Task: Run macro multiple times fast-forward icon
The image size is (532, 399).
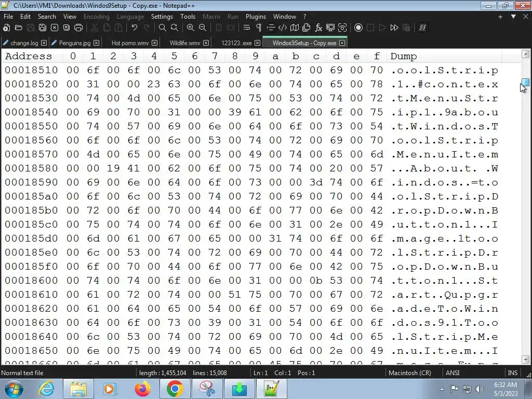Action: [x=394, y=28]
